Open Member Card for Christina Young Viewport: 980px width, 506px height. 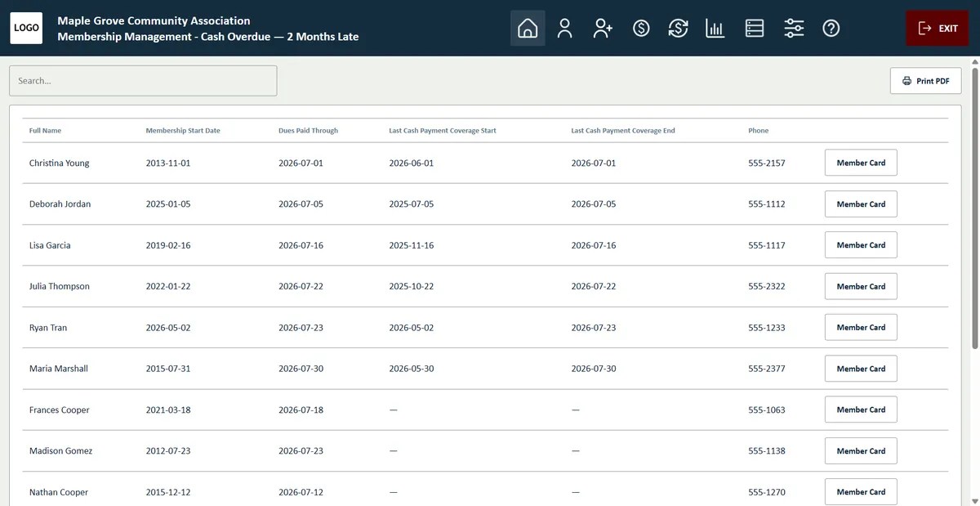tap(861, 163)
